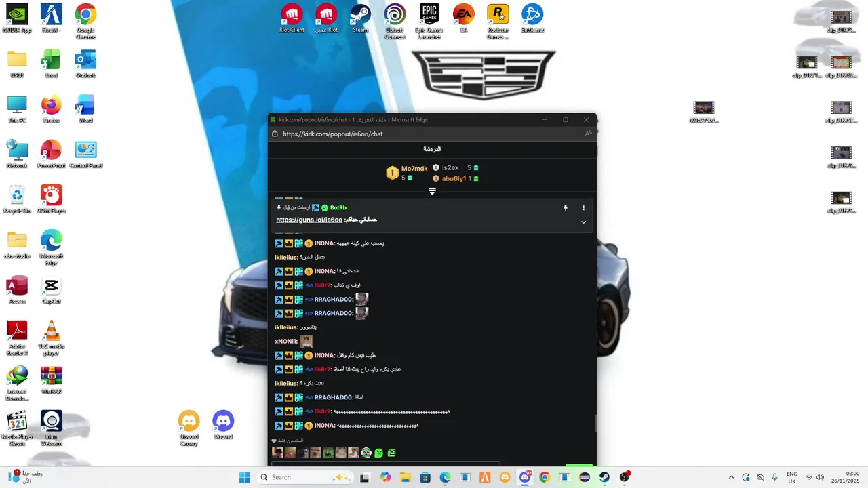
Task: Select the PowerPoint desktop shortcut
Action: pyautogui.click(x=51, y=155)
